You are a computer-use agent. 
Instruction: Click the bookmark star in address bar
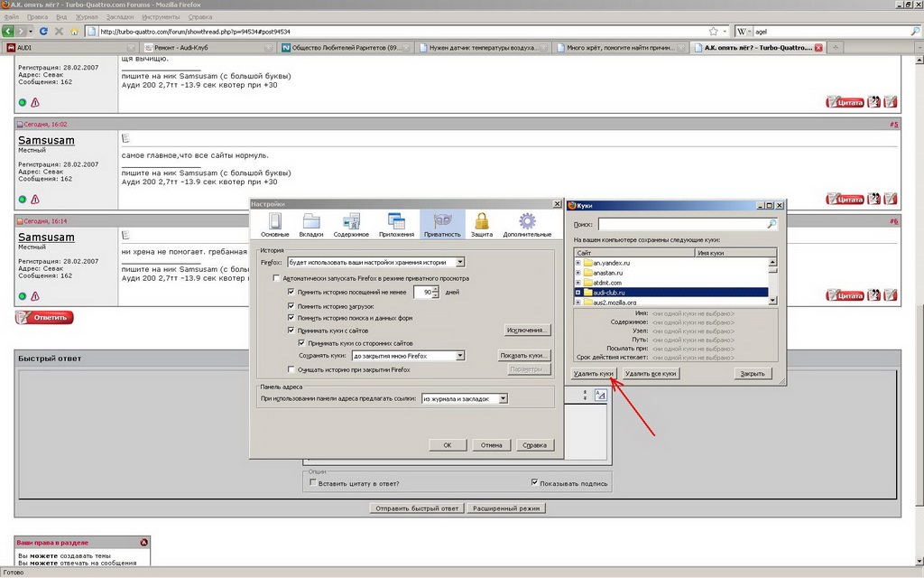[713, 32]
